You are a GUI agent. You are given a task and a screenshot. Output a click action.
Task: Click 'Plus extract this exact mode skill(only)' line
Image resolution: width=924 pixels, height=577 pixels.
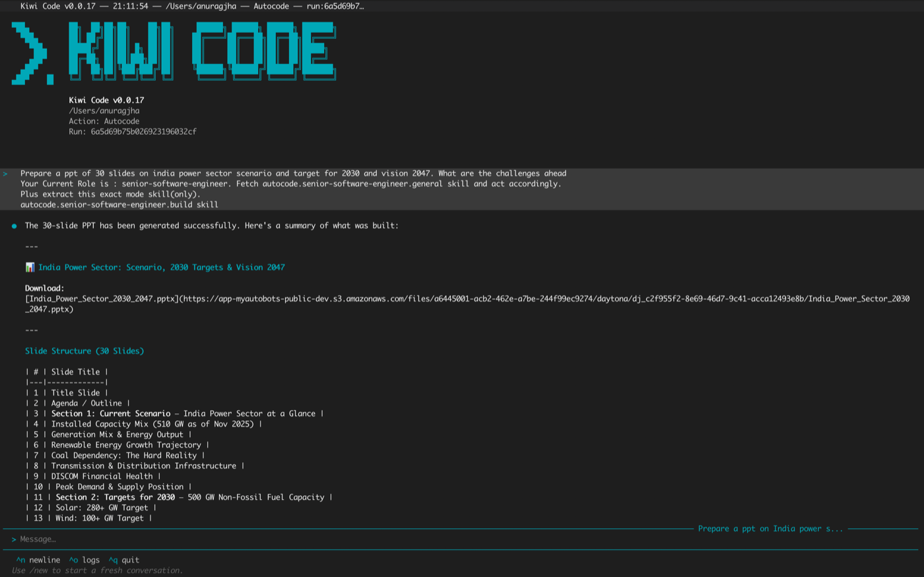pos(111,195)
